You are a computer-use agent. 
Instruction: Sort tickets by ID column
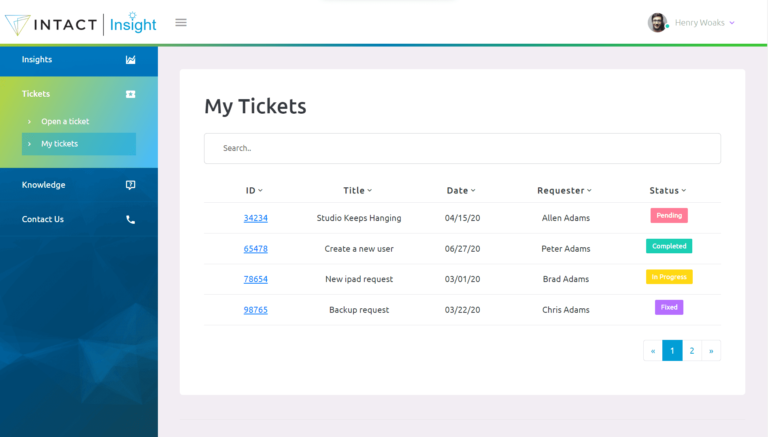[x=254, y=190]
